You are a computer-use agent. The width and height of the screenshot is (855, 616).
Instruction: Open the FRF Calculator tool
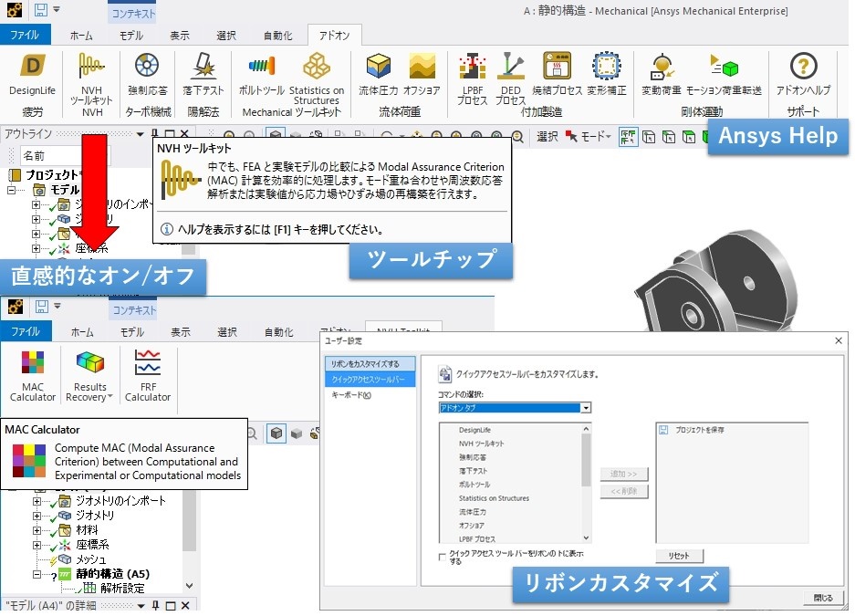[x=148, y=376]
